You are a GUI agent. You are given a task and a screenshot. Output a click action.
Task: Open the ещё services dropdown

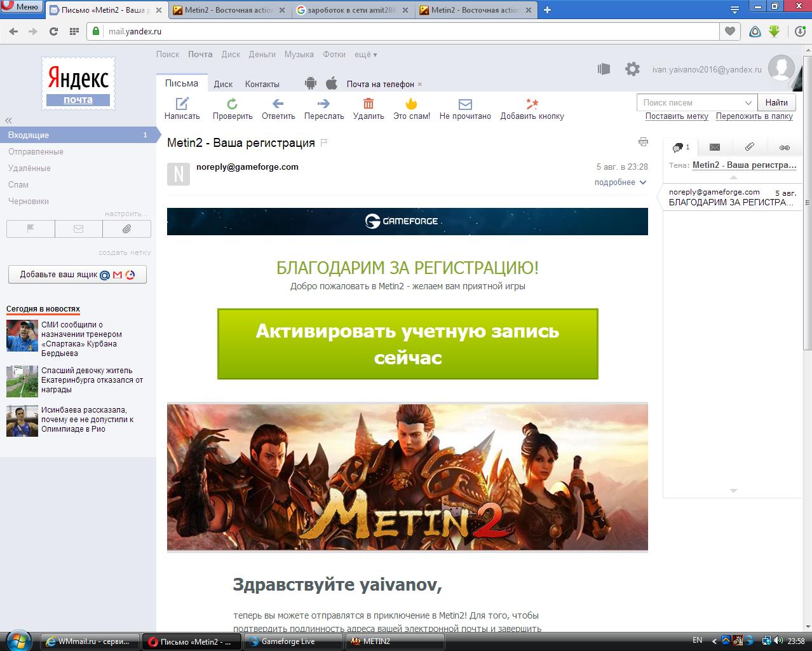coord(365,55)
